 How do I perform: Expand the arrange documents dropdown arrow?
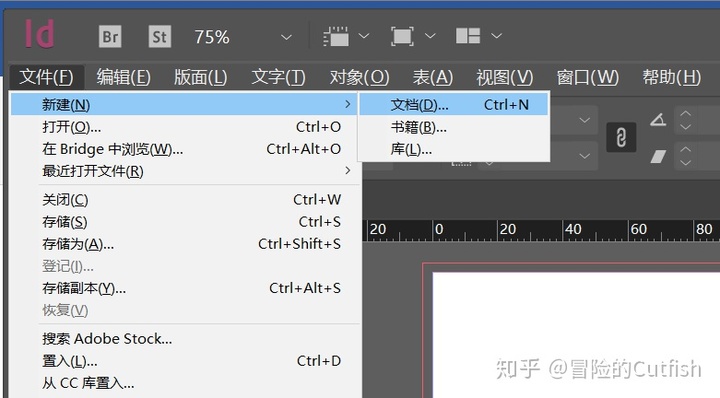(496, 35)
